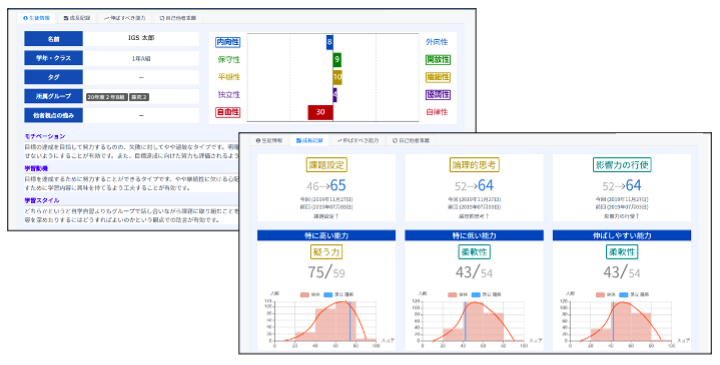Click the 52→64 score under 論理的思考

tap(474, 185)
